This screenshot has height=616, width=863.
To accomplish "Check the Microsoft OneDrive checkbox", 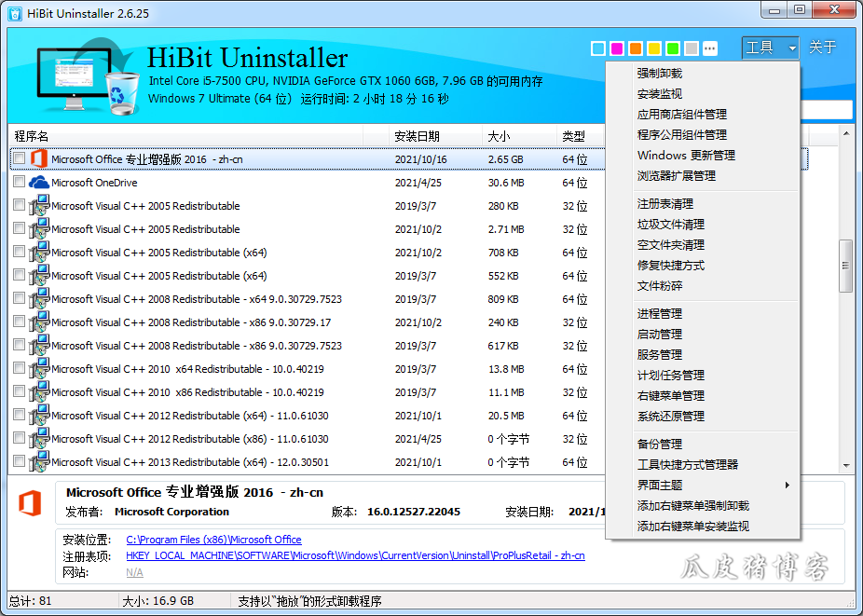I will tap(20, 182).
